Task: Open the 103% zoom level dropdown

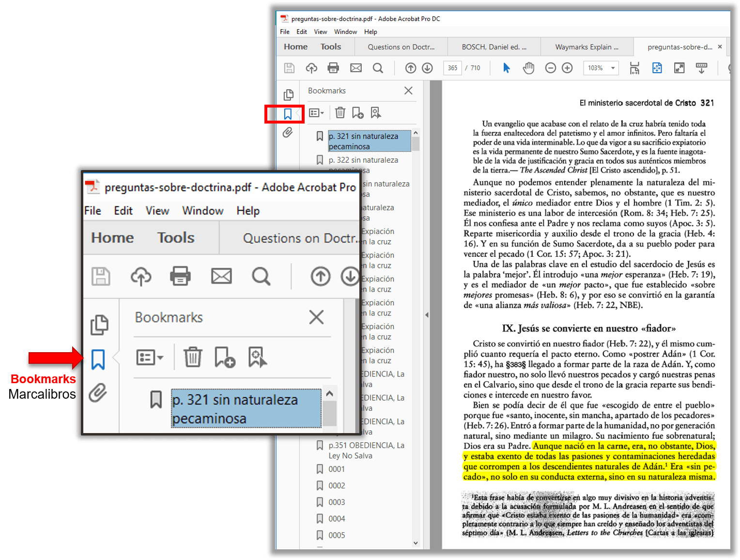Action: click(613, 68)
